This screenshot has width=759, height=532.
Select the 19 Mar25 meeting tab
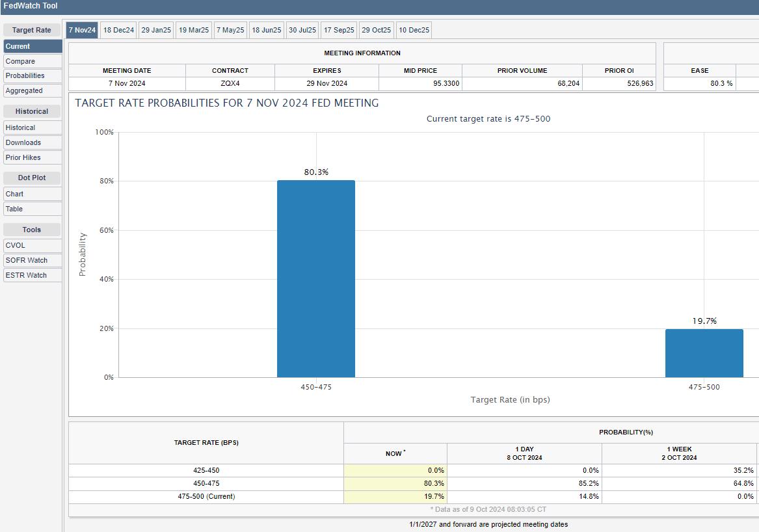(x=194, y=30)
